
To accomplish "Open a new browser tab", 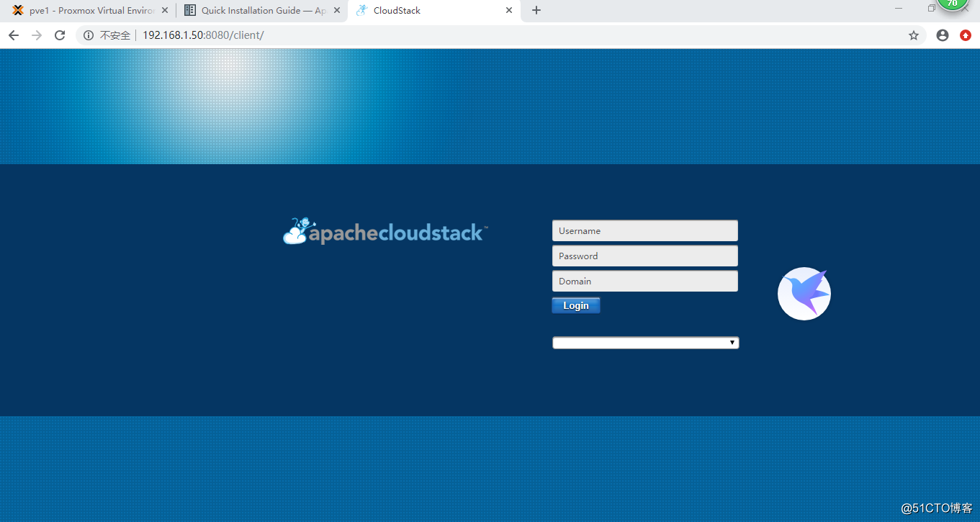I will [x=536, y=11].
